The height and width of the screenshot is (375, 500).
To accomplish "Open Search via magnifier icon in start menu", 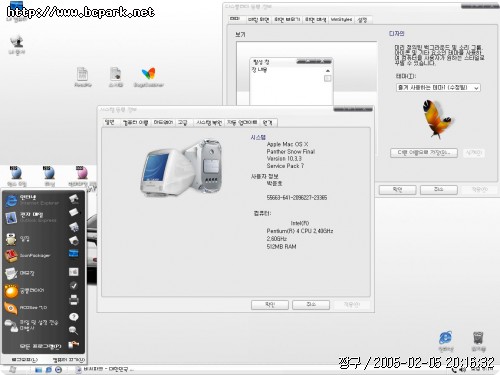I will point(73,330).
